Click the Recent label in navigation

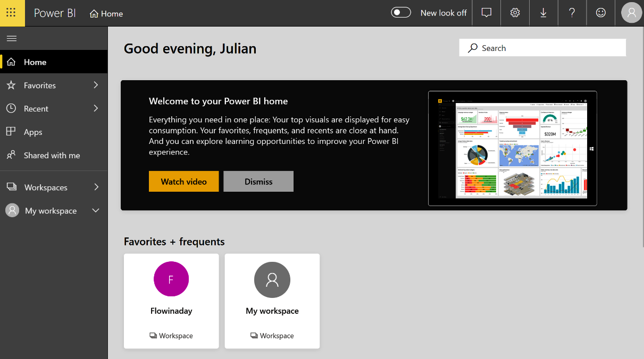click(x=36, y=109)
